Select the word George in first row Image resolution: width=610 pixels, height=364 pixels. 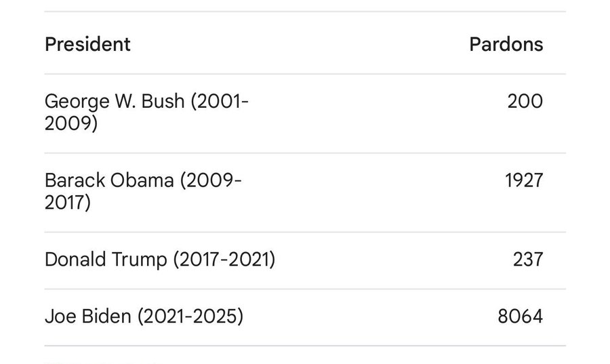77,102
